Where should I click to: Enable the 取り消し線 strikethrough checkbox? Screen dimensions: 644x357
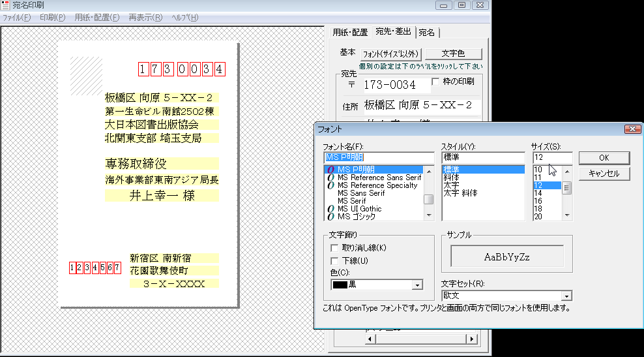coord(335,248)
